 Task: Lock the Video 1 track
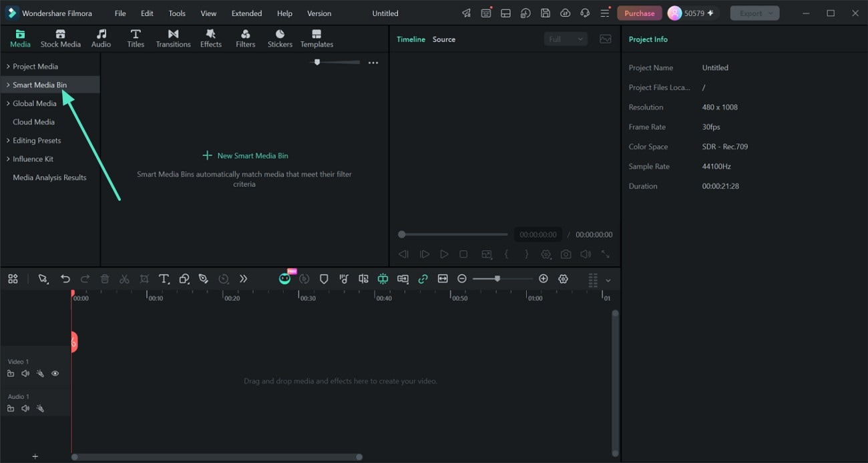click(x=11, y=374)
